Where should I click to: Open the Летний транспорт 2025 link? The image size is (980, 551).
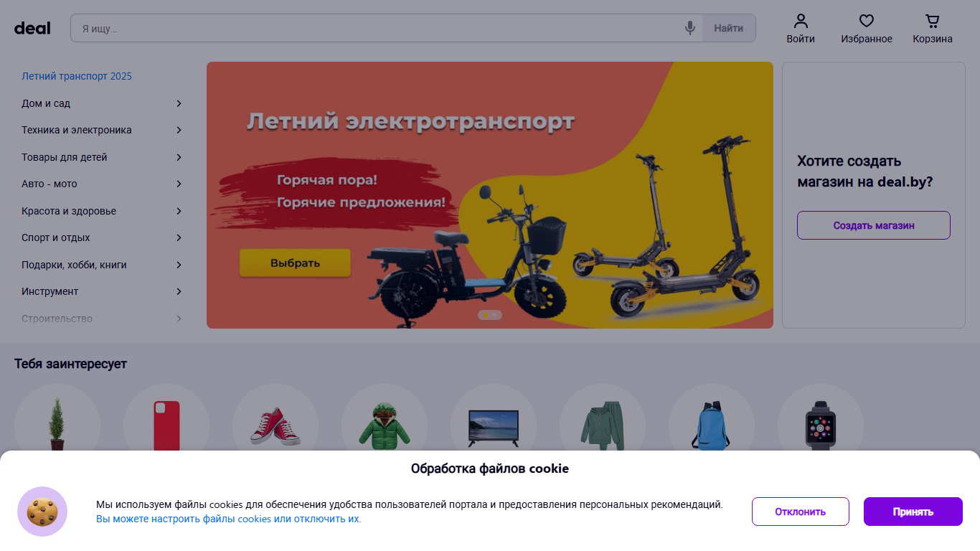click(x=77, y=76)
